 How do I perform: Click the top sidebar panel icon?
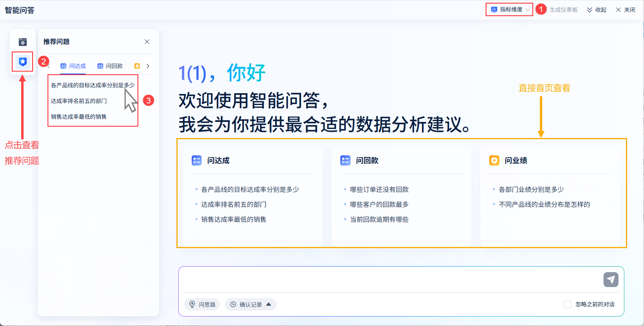coord(23,42)
